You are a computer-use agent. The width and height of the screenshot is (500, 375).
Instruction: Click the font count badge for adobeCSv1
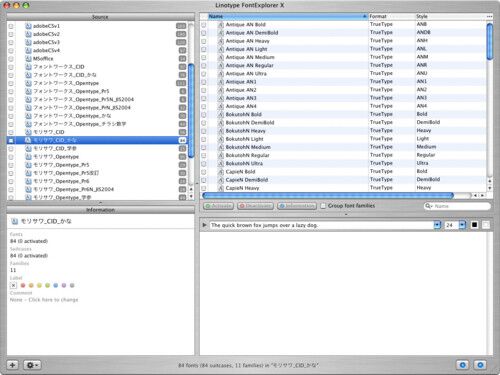[181, 26]
